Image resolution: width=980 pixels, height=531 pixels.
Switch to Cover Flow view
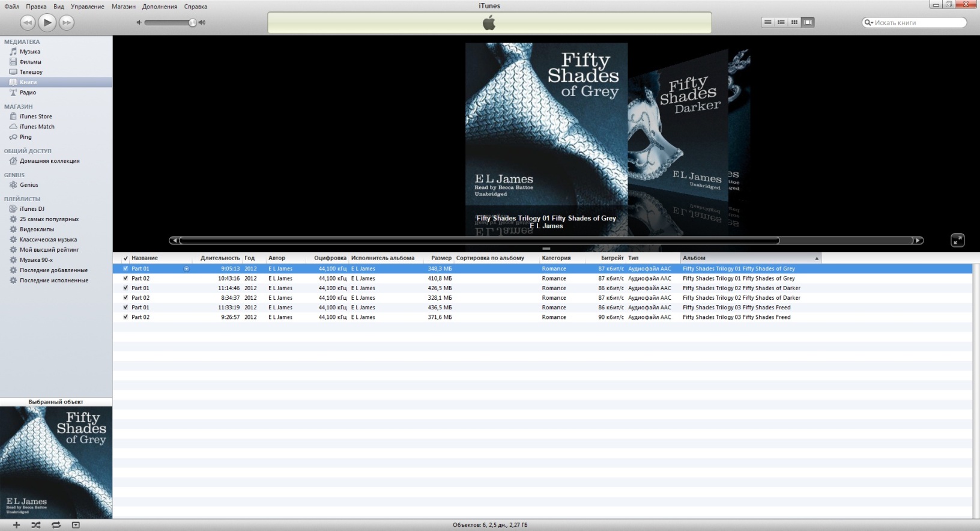[x=808, y=22]
